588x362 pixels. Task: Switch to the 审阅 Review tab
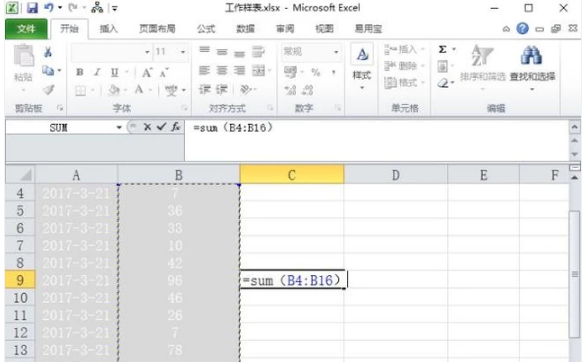[x=285, y=29]
